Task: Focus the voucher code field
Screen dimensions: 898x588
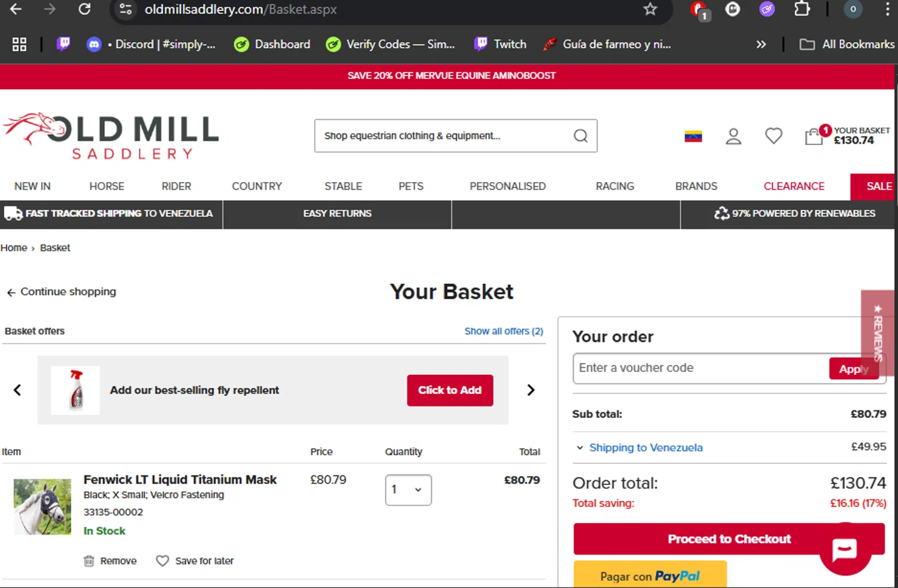Action: click(x=701, y=368)
